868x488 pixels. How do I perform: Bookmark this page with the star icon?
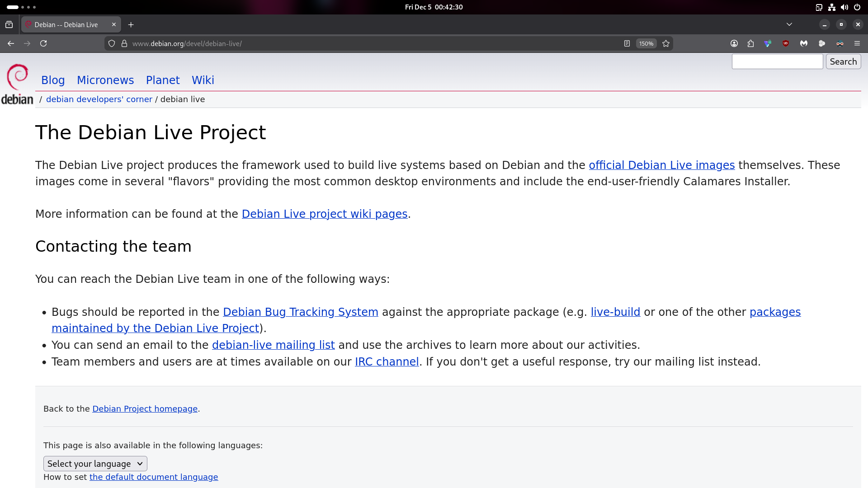pyautogui.click(x=666, y=43)
